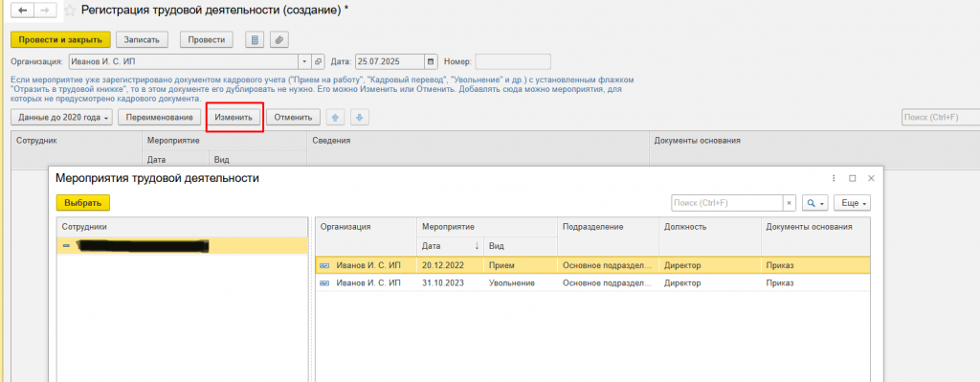980x382 pixels.
Task: Click the Вид column header in the dialog
Action: pyautogui.click(x=520, y=246)
